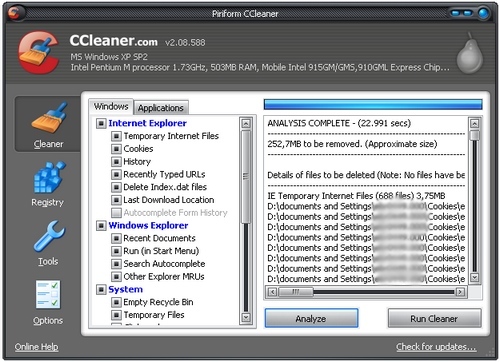Toggle Temporary Files checkbox

116,315
